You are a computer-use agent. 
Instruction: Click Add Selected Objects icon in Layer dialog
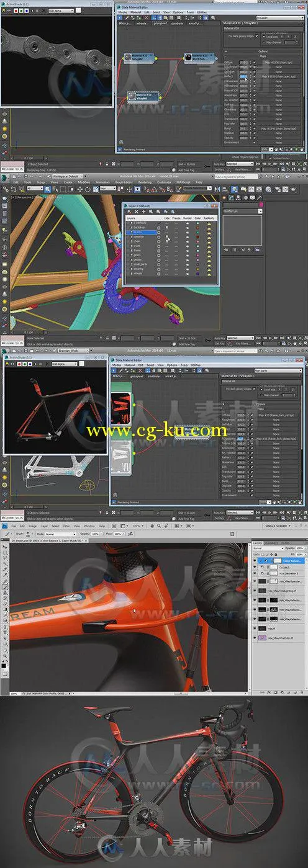144,212
